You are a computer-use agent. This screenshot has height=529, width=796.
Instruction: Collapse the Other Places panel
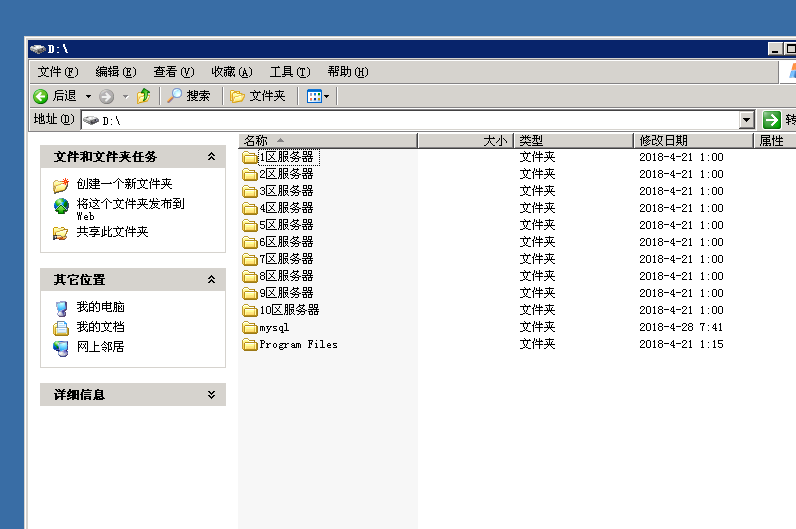[x=211, y=280]
